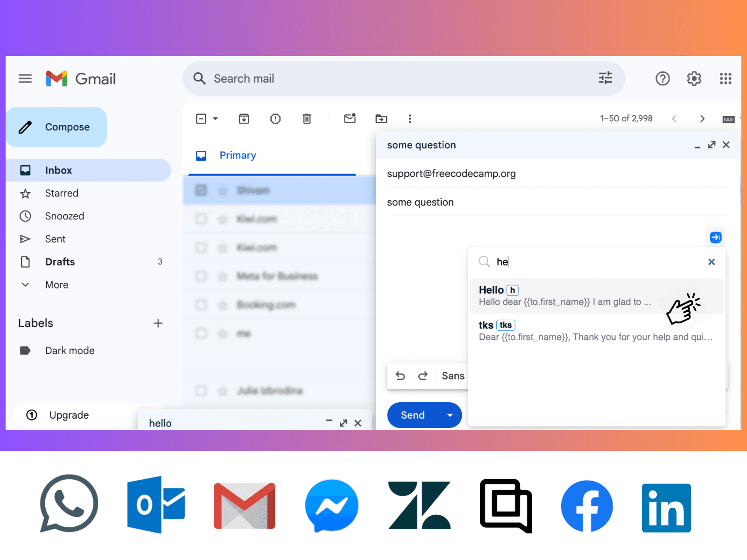Screen dimensions: 747x560
Task: Click the Outlook logo
Action: pyautogui.click(x=156, y=504)
